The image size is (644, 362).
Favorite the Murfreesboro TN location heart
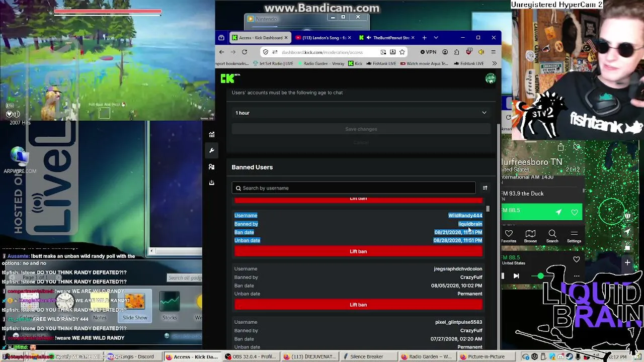[577, 147]
